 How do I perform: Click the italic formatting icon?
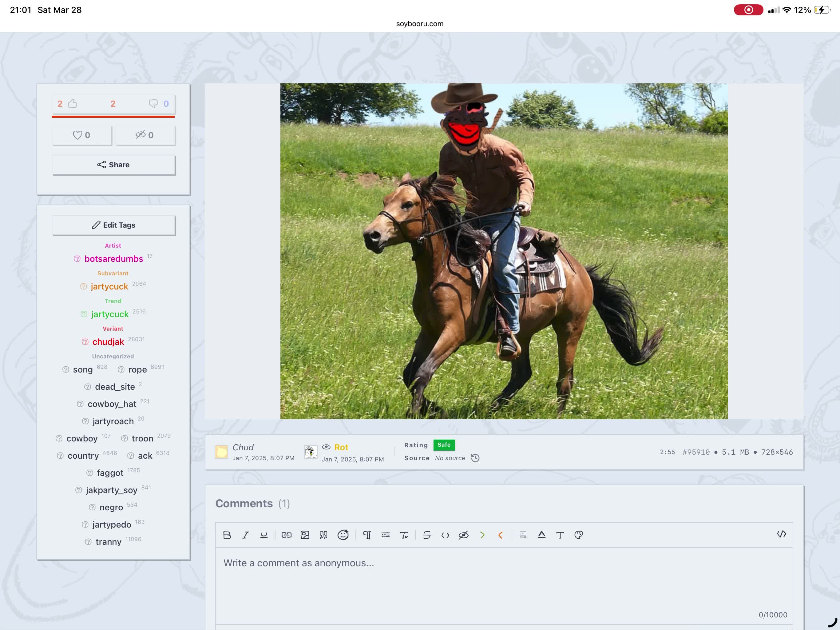(x=245, y=535)
